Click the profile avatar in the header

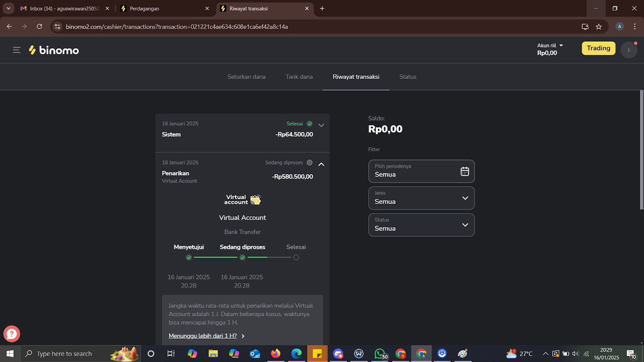tap(628, 49)
